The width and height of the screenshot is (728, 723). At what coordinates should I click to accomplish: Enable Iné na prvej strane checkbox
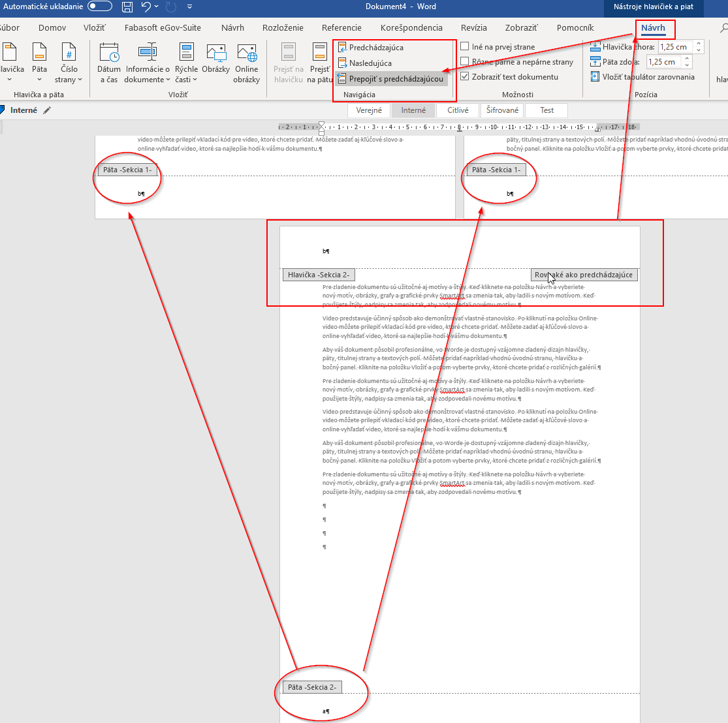pyautogui.click(x=464, y=46)
